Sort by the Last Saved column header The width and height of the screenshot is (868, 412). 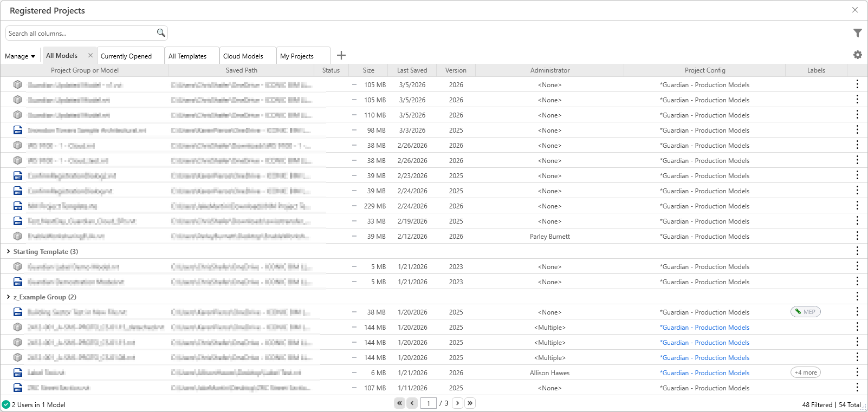tap(412, 70)
